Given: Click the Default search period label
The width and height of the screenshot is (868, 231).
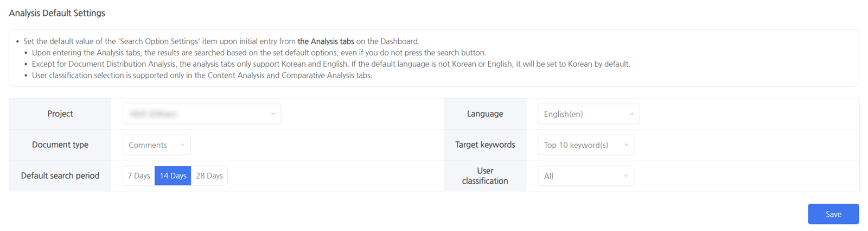Looking at the screenshot, I should click(60, 176).
